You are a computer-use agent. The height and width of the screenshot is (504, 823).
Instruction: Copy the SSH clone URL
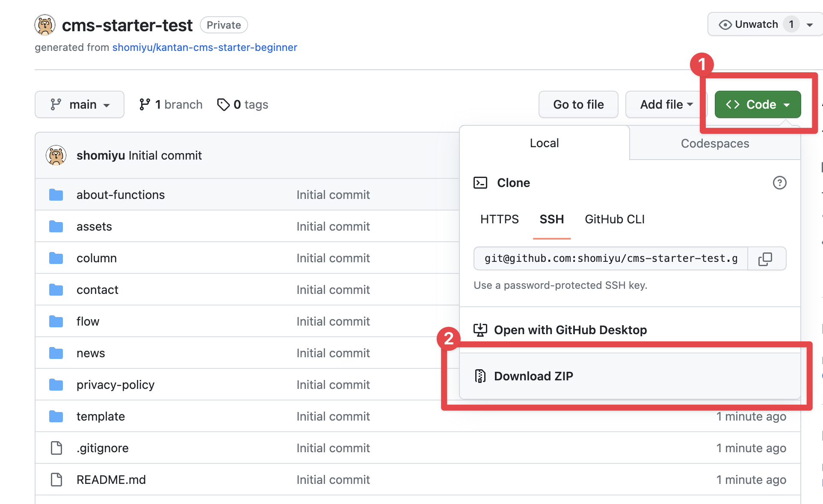pyautogui.click(x=765, y=259)
